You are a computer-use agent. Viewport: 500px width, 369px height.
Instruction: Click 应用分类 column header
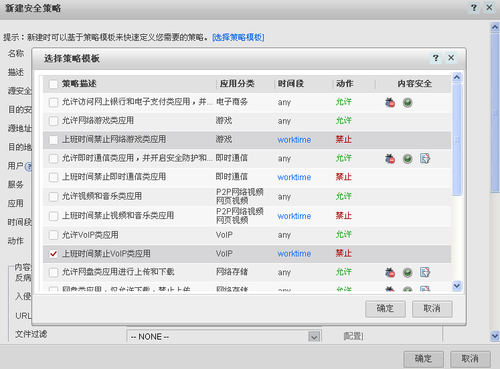[x=237, y=84]
